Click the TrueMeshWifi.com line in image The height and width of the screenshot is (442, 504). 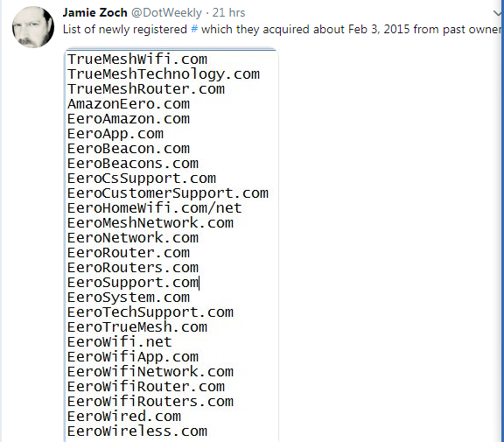(x=137, y=60)
